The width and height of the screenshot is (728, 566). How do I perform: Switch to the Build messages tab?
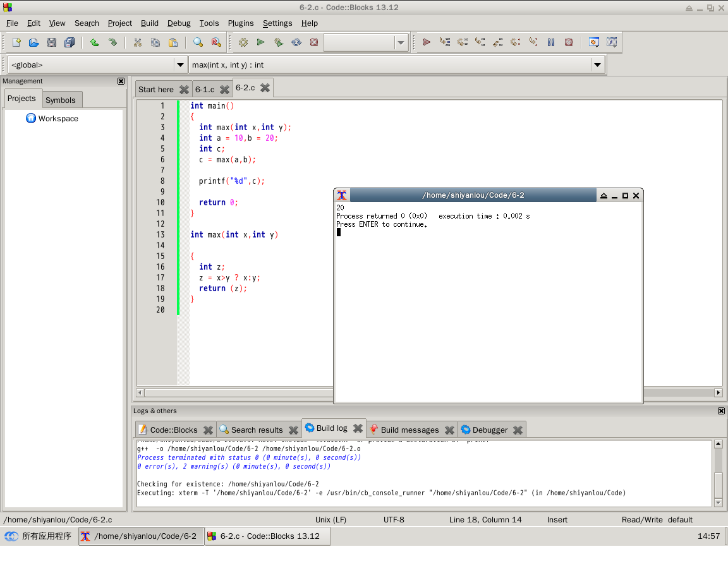(x=409, y=430)
